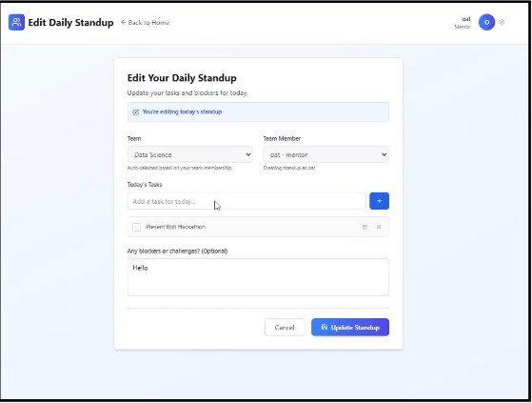Image resolution: width=532 pixels, height=403 pixels.
Task: Click Auto-selected based on team membership note
Action: click(x=179, y=168)
